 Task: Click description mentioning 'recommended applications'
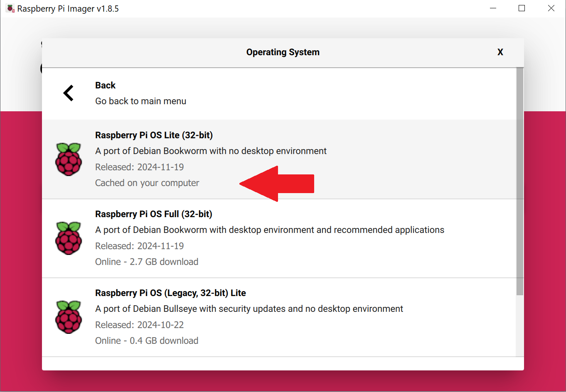point(270,230)
